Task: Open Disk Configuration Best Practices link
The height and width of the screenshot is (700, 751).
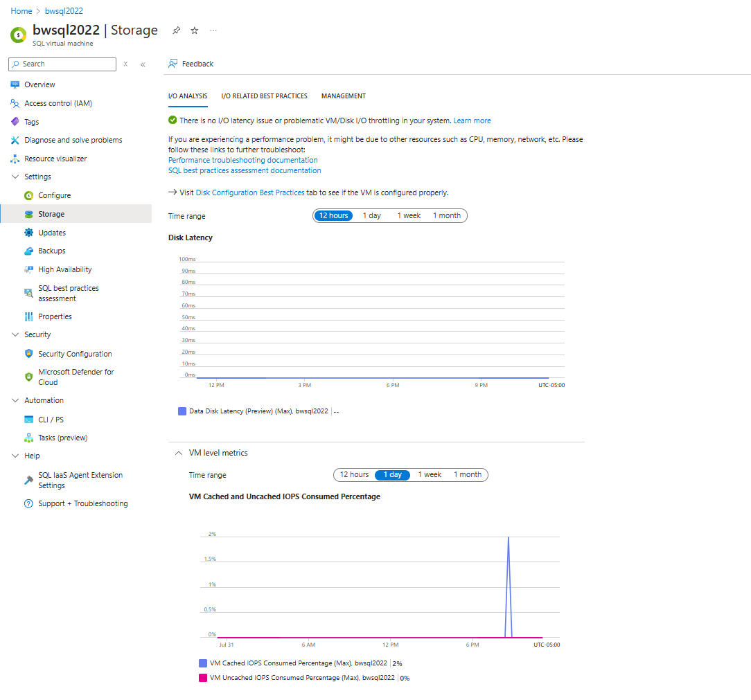Action: click(x=250, y=192)
